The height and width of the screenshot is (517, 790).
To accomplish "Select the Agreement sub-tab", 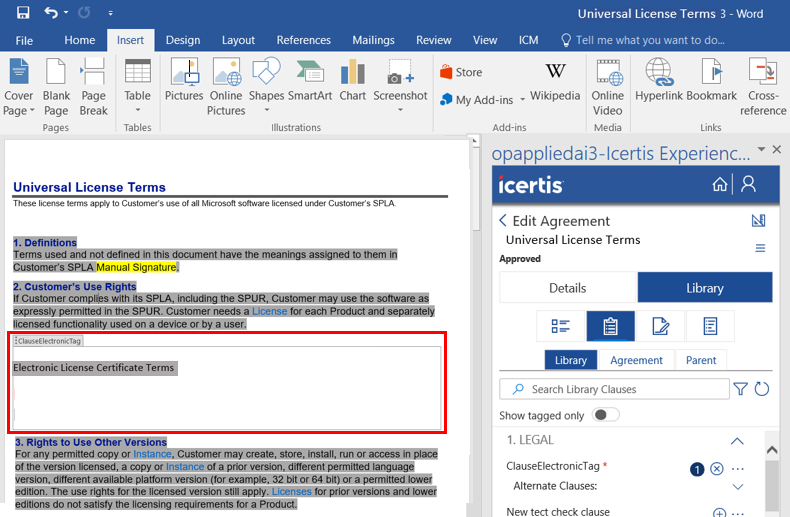I will [x=636, y=360].
